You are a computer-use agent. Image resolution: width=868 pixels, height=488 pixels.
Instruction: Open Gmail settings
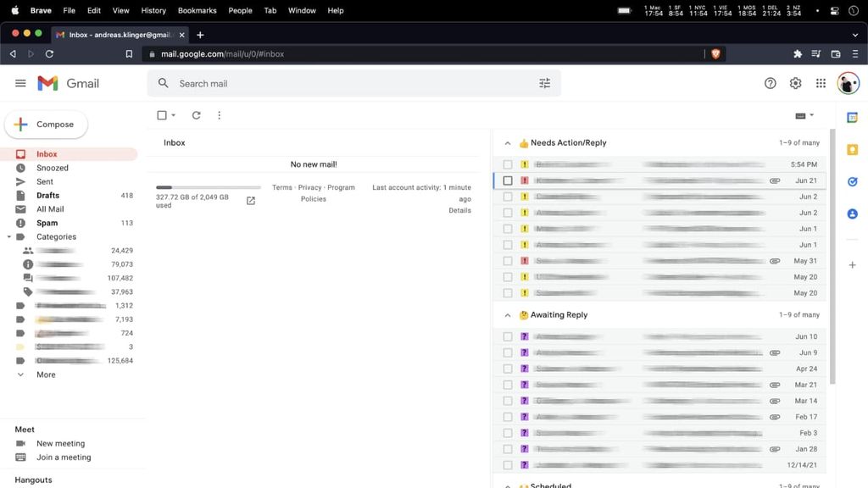click(795, 83)
